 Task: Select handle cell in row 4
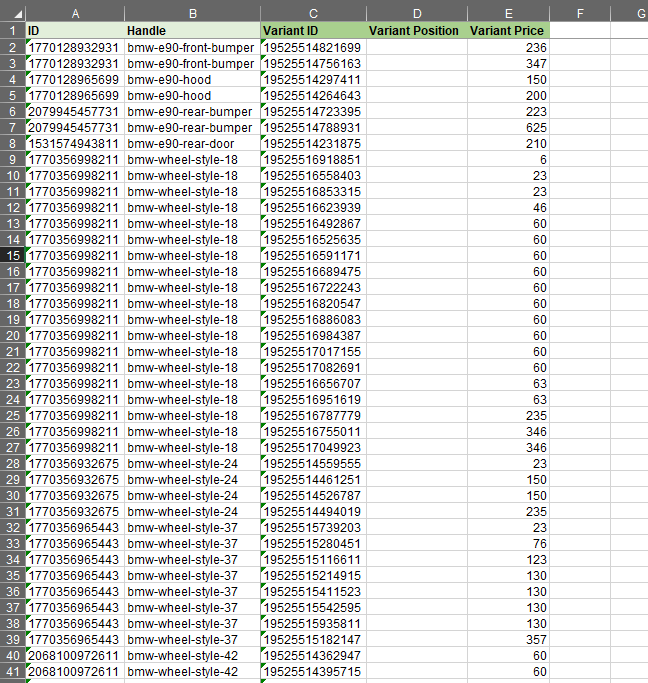[x=192, y=80]
